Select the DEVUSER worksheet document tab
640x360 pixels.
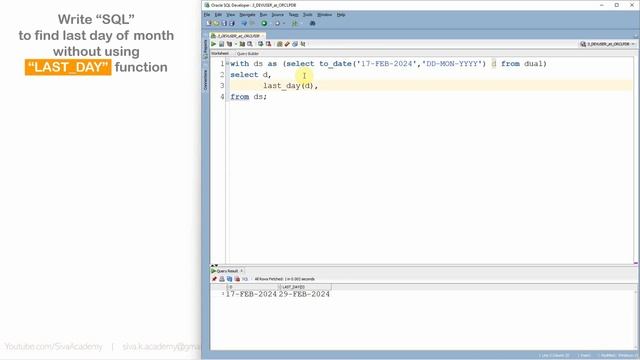(237, 36)
